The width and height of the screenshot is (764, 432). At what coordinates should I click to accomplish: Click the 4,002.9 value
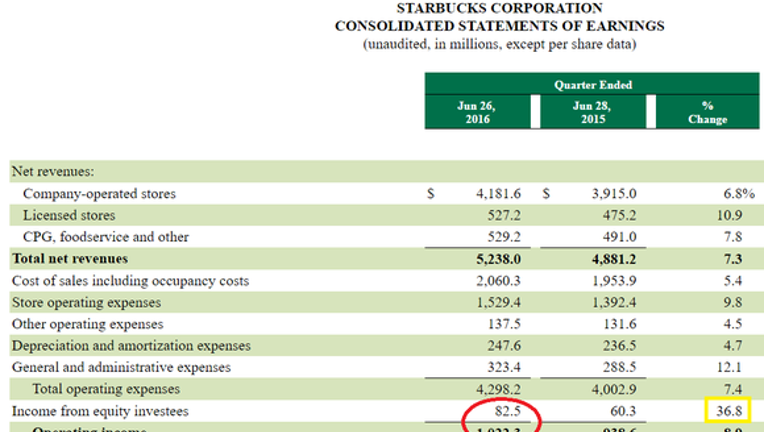point(614,390)
